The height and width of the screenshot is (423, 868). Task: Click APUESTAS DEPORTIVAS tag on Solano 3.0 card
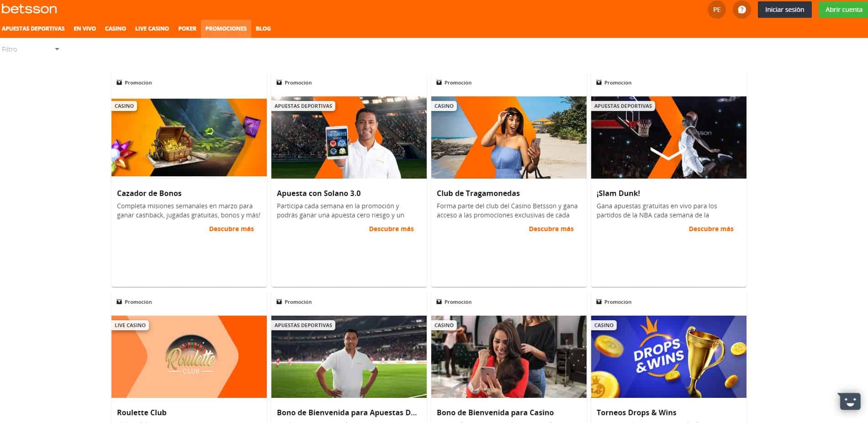pos(303,106)
